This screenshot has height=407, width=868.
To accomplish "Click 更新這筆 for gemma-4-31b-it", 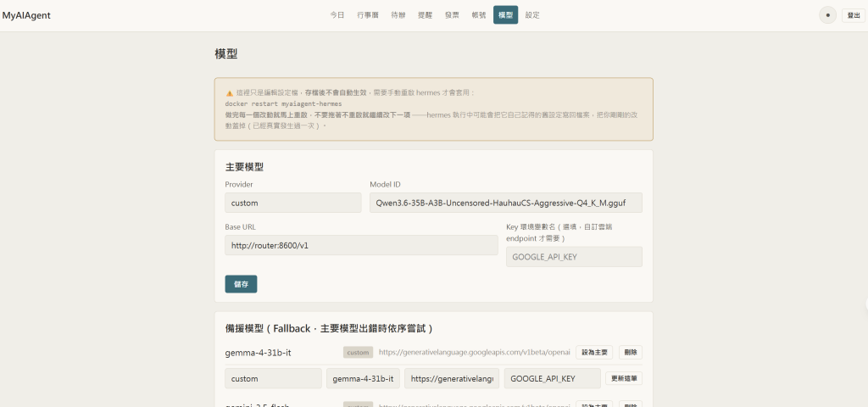I will pos(624,379).
